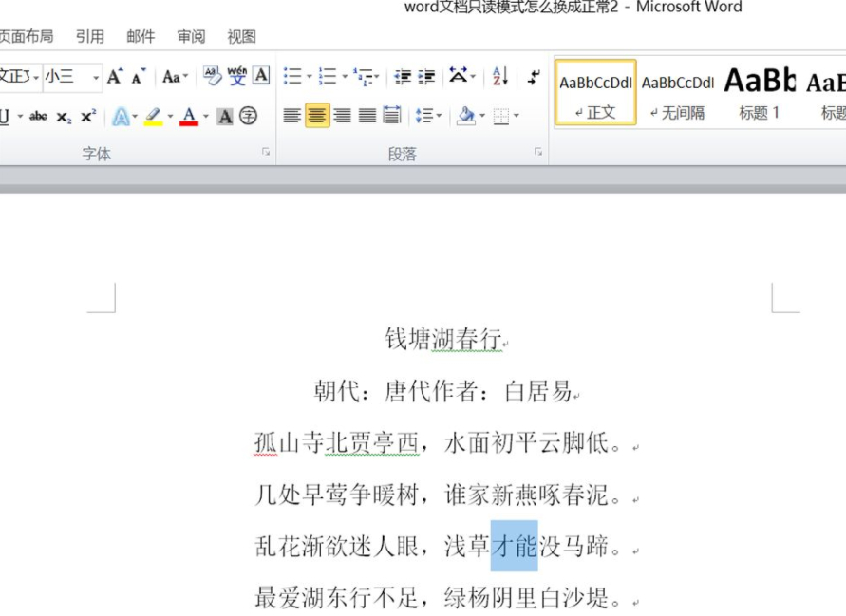Toggle superscript formatting

[x=87, y=116]
